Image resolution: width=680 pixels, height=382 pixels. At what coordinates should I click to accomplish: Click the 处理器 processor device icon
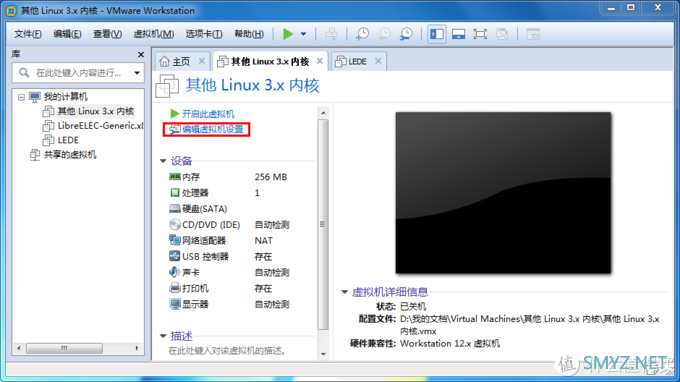pos(175,193)
